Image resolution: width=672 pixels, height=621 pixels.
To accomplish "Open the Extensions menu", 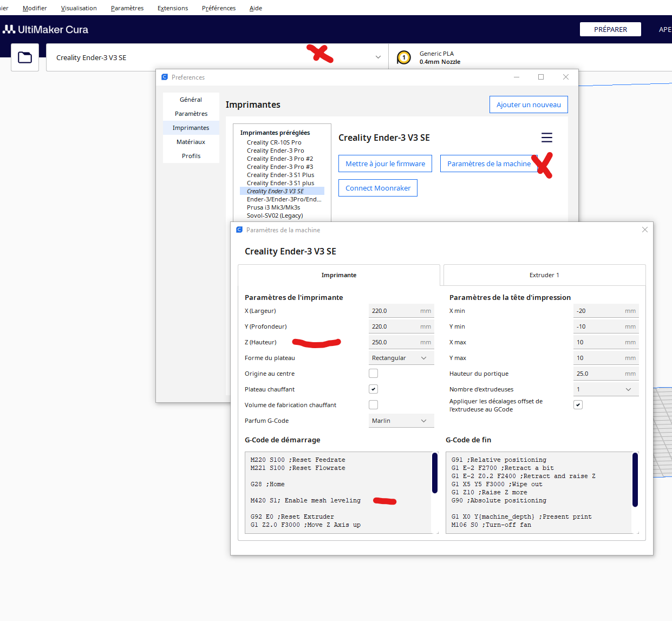I will tap(173, 8).
